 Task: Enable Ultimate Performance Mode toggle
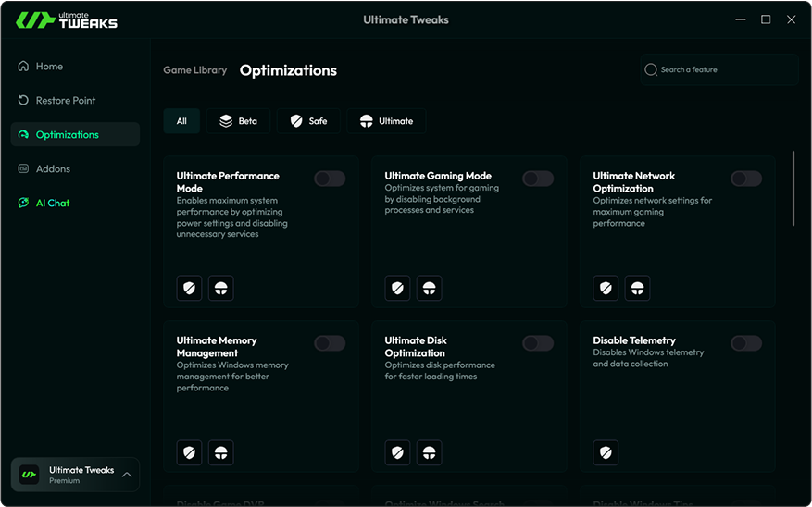pos(330,179)
